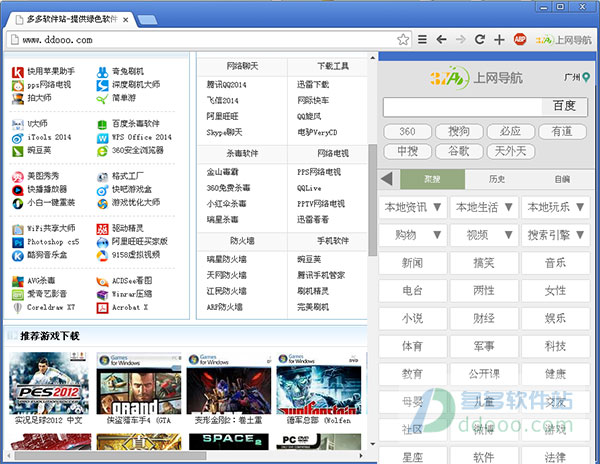The height and width of the screenshot is (464, 600).
Task: Click the forward arrow navigation button
Action: tap(461, 39)
